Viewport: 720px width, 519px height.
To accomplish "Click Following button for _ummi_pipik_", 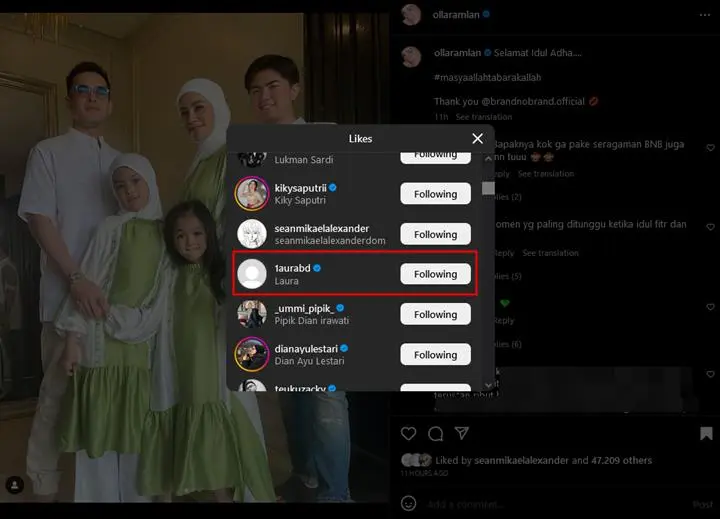I will click(435, 314).
